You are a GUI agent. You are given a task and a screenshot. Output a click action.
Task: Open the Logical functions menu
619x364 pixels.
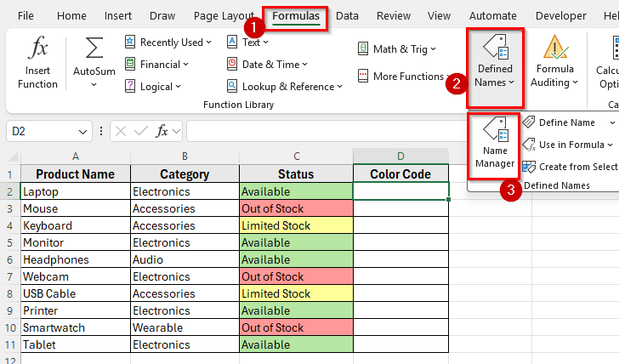point(153,87)
